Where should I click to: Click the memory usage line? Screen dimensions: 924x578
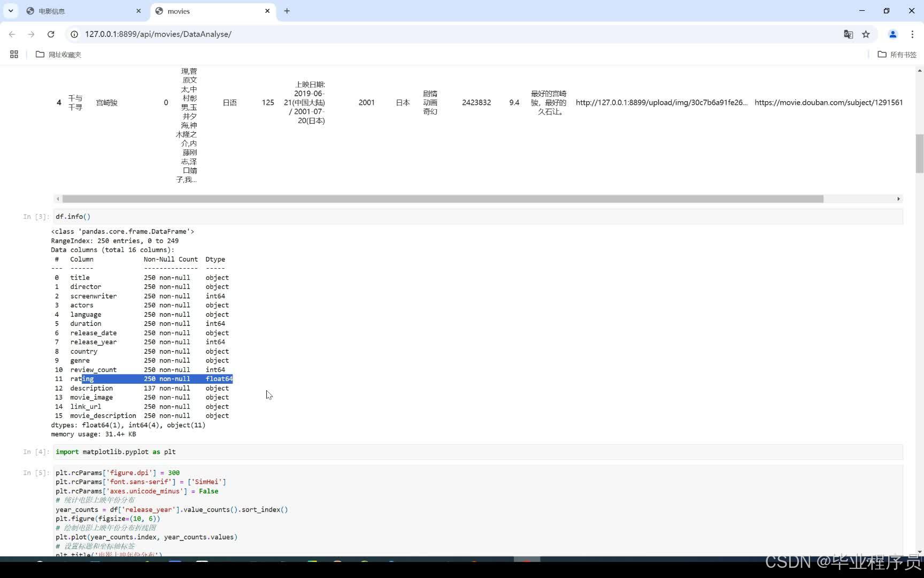(x=94, y=434)
